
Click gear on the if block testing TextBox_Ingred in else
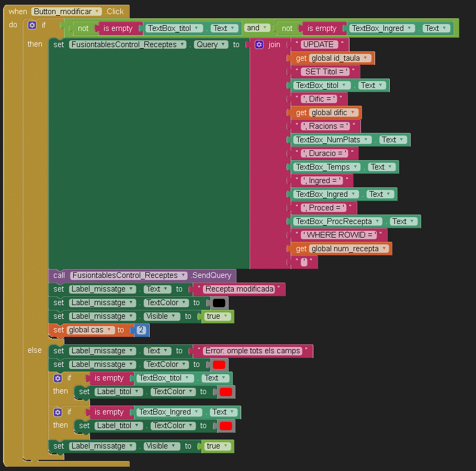(58, 412)
